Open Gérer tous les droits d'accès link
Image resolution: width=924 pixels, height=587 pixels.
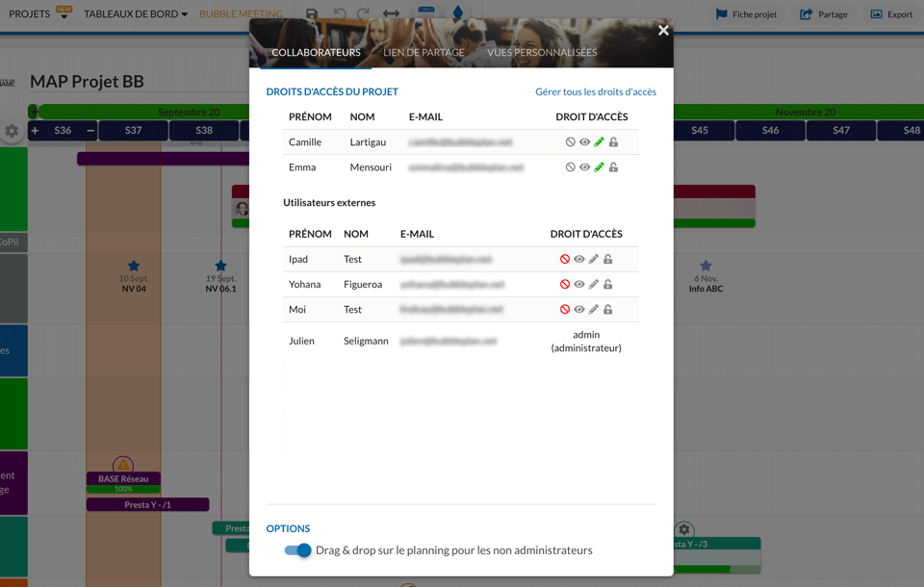pos(596,92)
